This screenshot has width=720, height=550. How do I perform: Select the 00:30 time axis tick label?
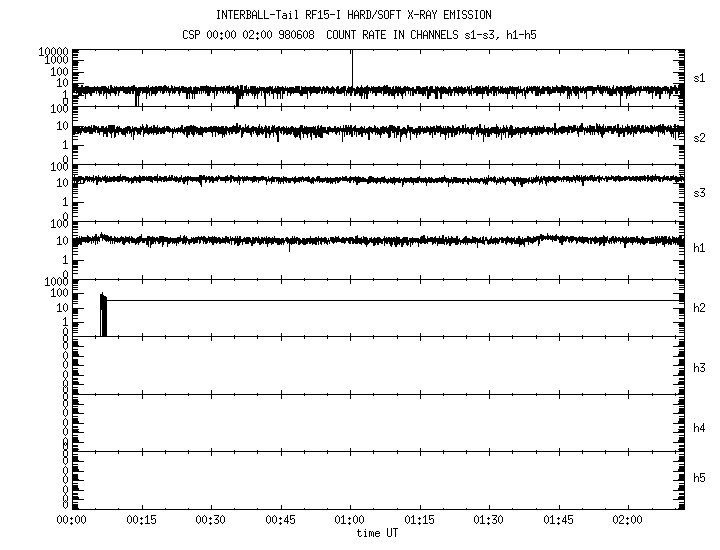pos(210,521)
